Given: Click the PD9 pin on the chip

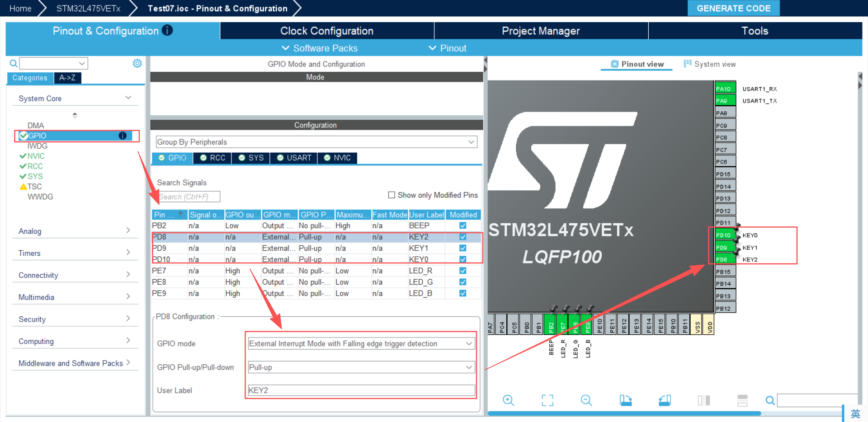Looking at the screenshot, I should pos(725,247).
